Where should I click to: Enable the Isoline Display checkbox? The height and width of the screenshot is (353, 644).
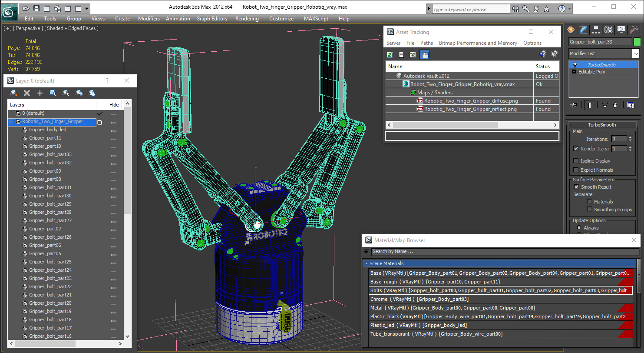pos(576,161)
